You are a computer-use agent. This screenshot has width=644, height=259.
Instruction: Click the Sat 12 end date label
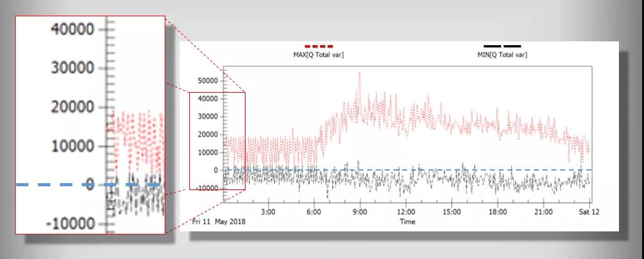point(590,213)
